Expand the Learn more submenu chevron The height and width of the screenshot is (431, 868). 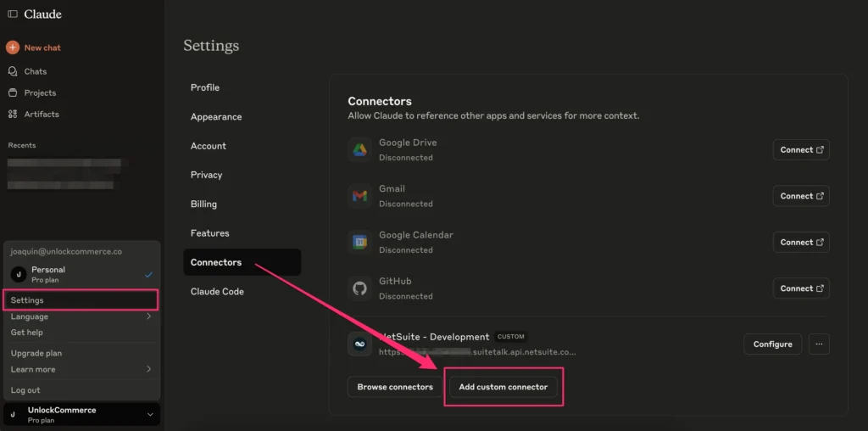148,369
